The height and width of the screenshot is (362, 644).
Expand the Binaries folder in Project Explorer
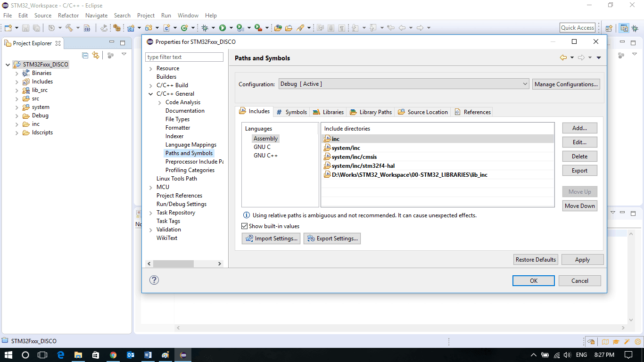pyautogui.click(x=17, y=73)
